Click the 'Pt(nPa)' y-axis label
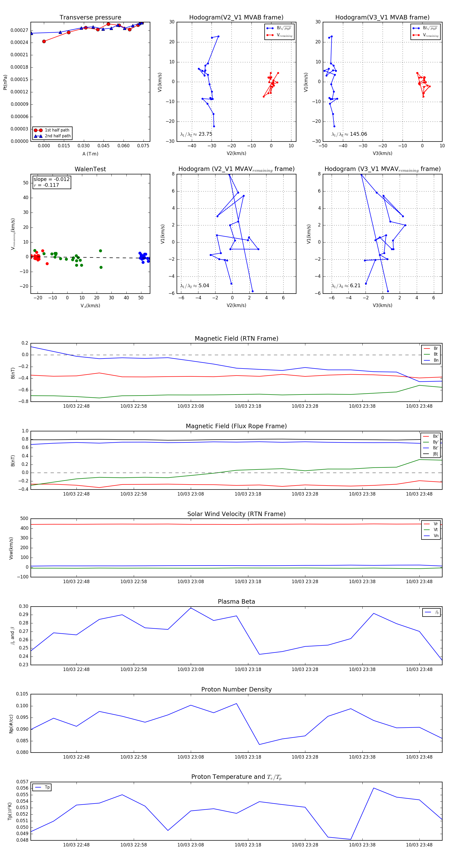This screenshot has height=868, width=473. tap(5, 82)
